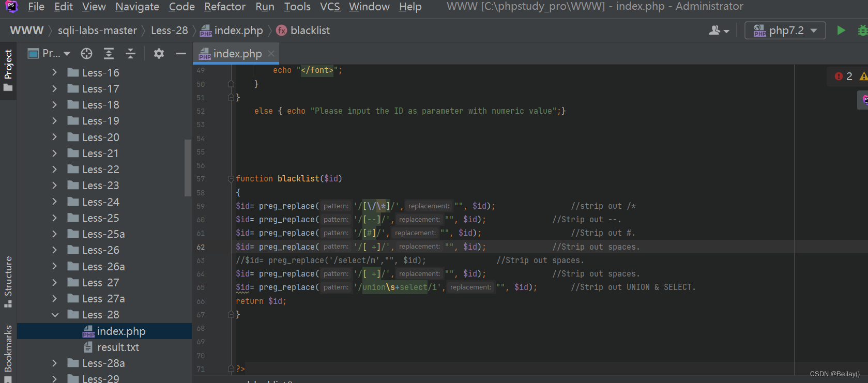Viewport: 868px width, 383px height.
Task: Click the blacklist function name in code
Action: tap(298, 179)
